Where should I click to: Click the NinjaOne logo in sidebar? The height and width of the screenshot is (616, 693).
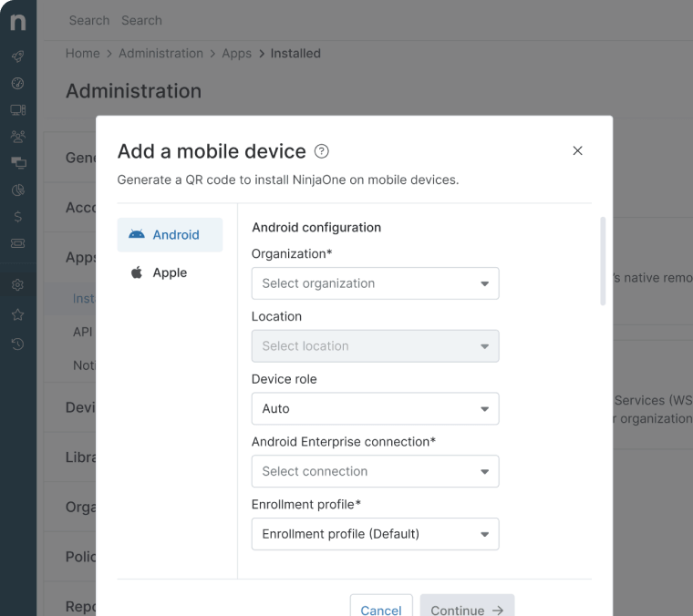click(x=18, y=22)
